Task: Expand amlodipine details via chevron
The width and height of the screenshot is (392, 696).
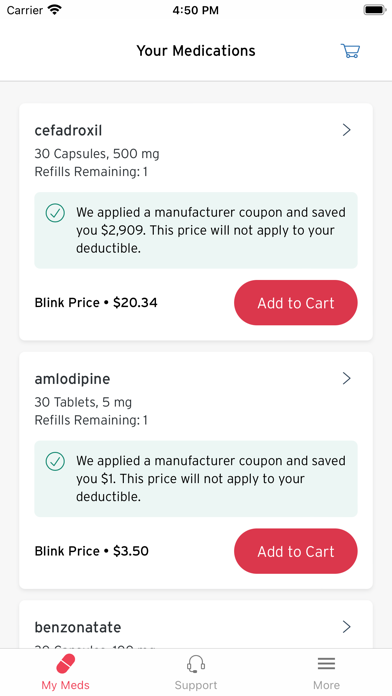Action: [347, 379]
